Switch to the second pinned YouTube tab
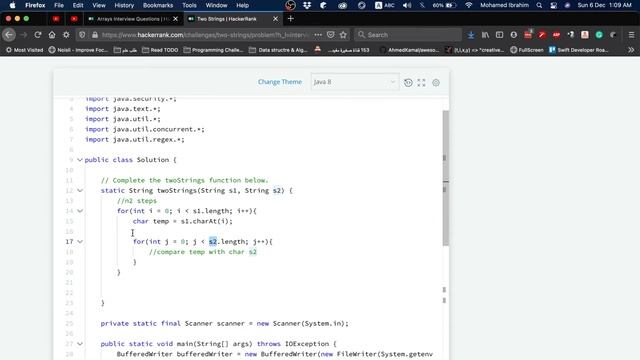Screen dimensions: 640x360 [x=74, y=19]
